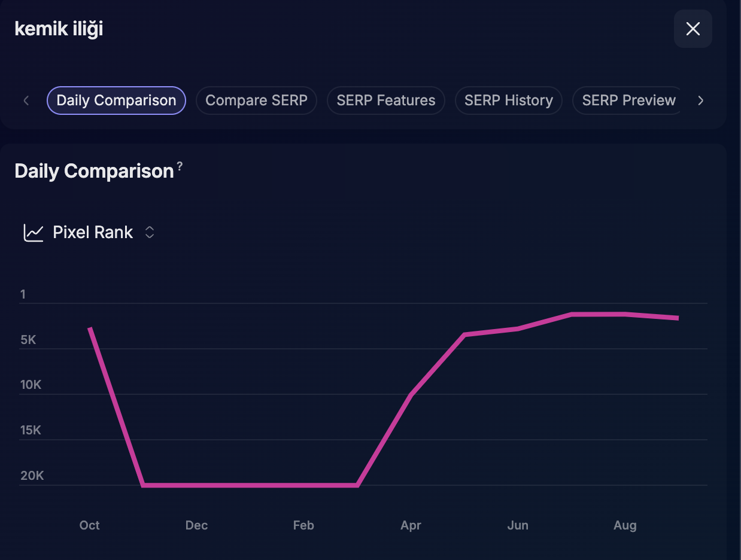Click the Jun label on the x-axis

coord(518,525)
